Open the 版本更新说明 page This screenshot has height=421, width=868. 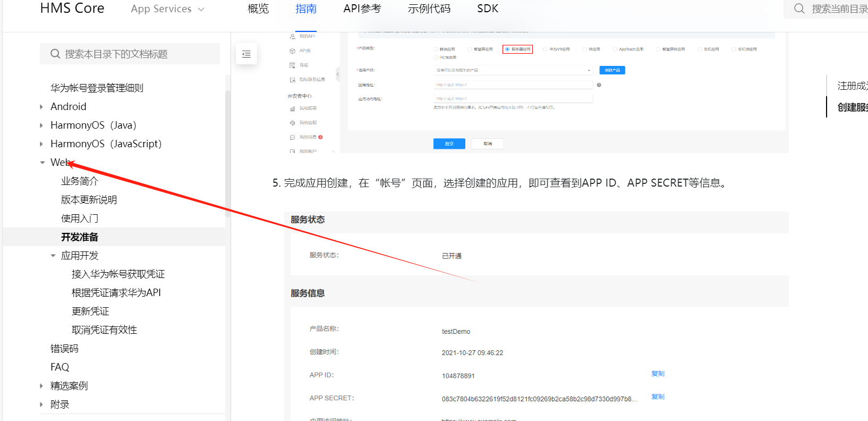[x=89, y=199]
